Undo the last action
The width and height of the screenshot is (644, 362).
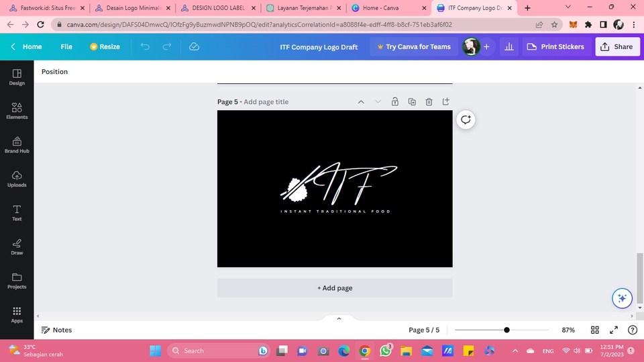click(x=145, y=46)
